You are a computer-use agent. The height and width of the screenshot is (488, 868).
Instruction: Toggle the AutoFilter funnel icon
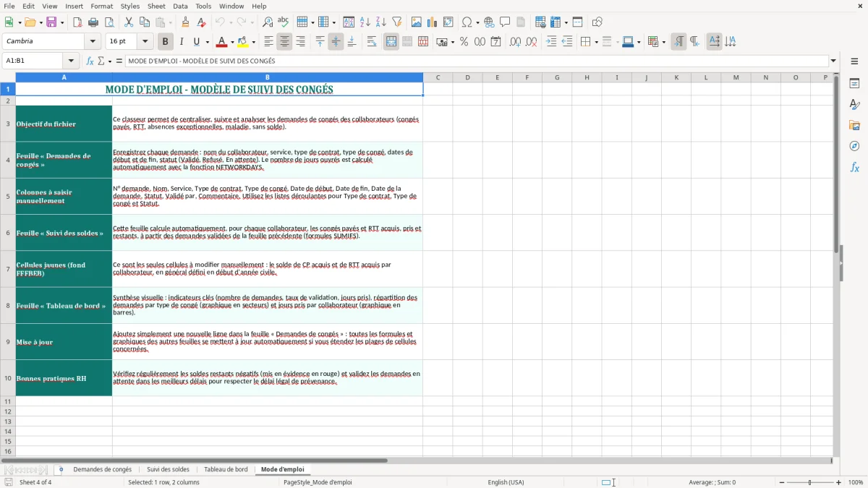pos(396,22)
